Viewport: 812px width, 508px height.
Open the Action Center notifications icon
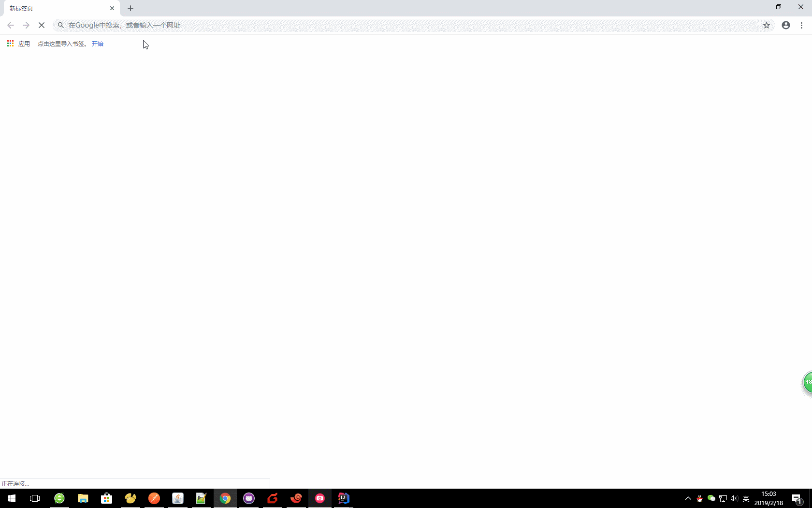797,498
